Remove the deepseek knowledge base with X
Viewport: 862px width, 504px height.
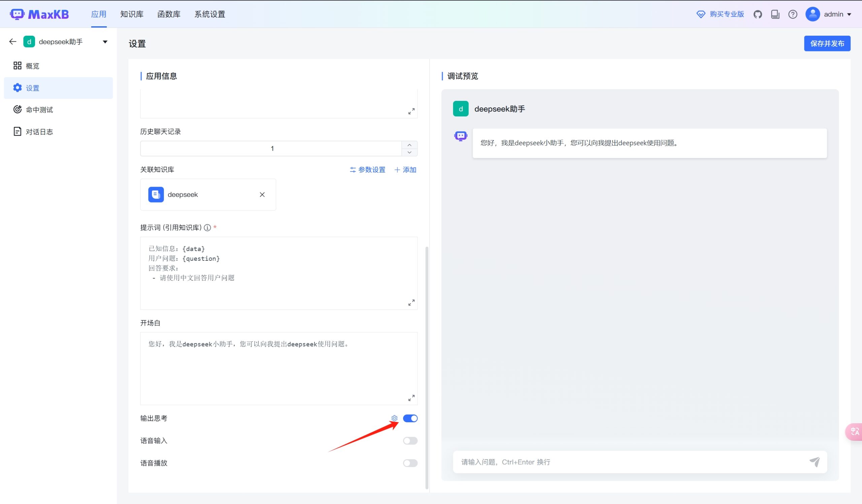[x=262, y=194]
